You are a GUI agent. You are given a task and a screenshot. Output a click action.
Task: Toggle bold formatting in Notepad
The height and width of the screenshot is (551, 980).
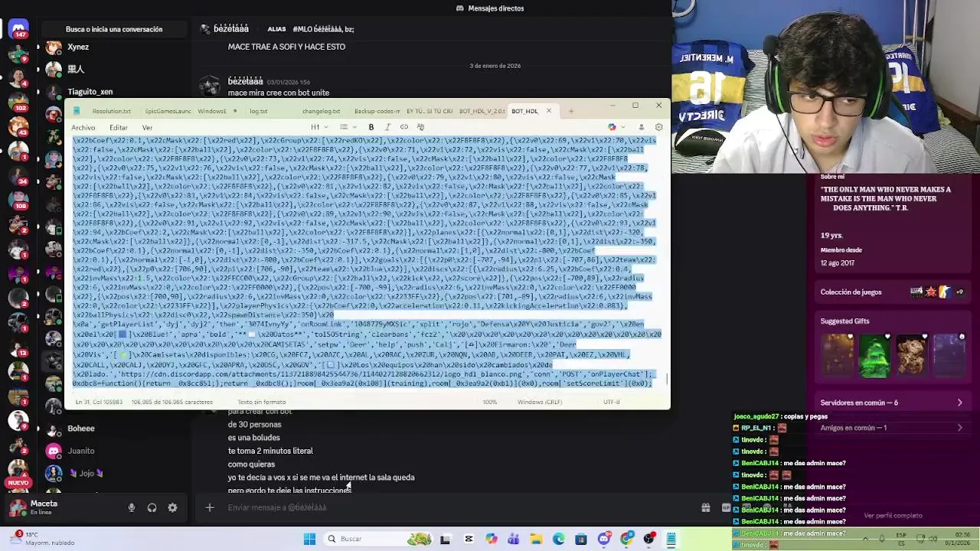pyautogui.click(x=371, y=127)
